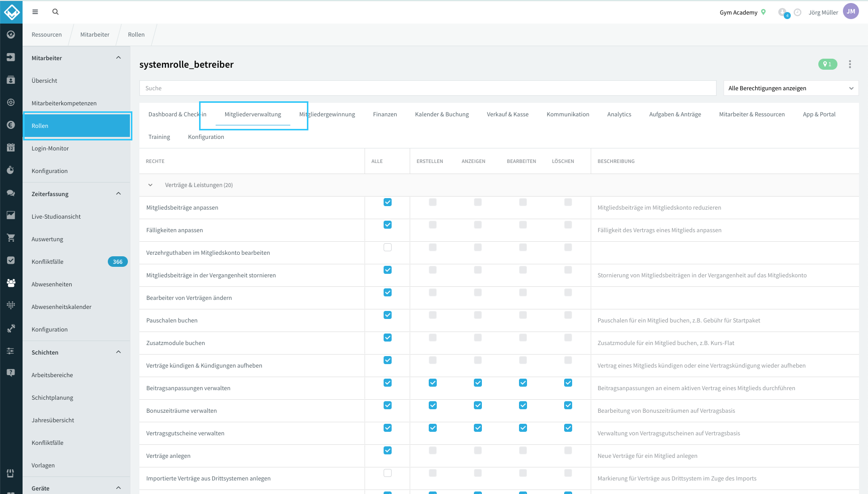Switch to the Verkauf & Kasse tab

[507, 114]
